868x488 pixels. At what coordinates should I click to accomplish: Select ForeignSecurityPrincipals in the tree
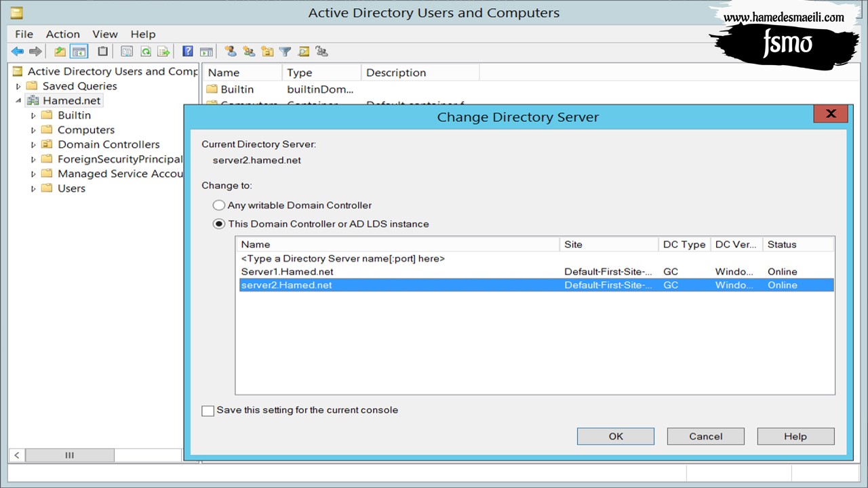[x=120, y=159]
